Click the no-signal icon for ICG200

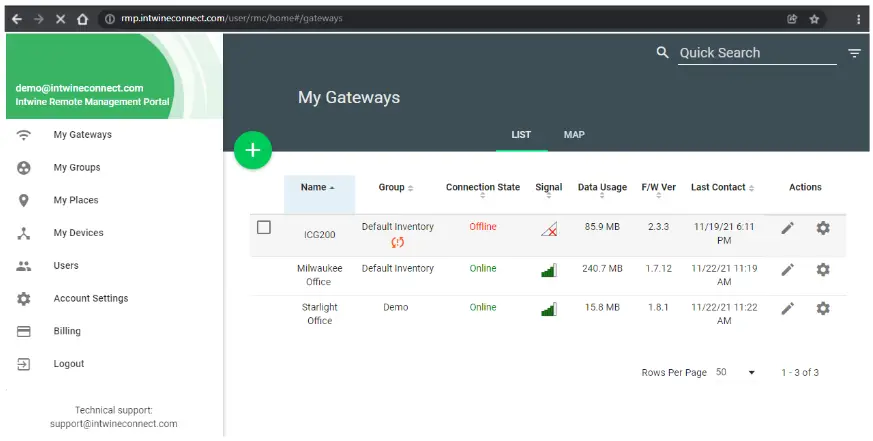(x=549, y=228)
